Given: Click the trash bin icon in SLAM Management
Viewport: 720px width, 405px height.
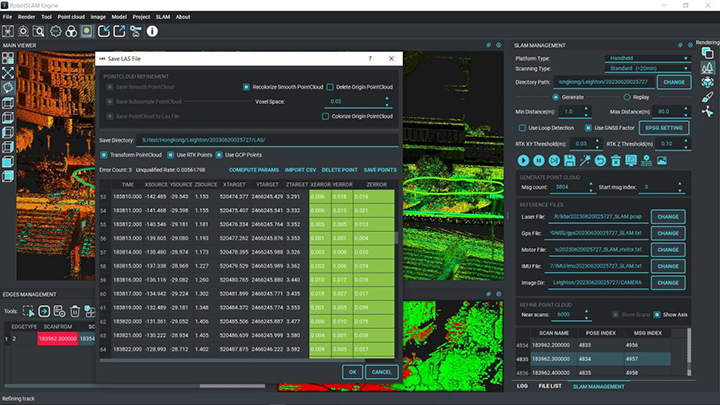Looking at the screenshot, I should click(616, 160).
